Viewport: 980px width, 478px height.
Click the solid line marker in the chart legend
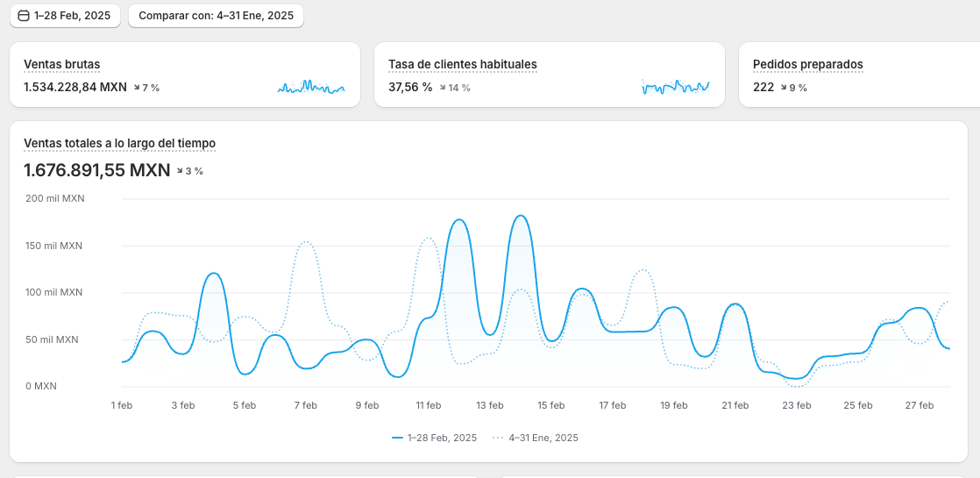(x=398, y=438)
